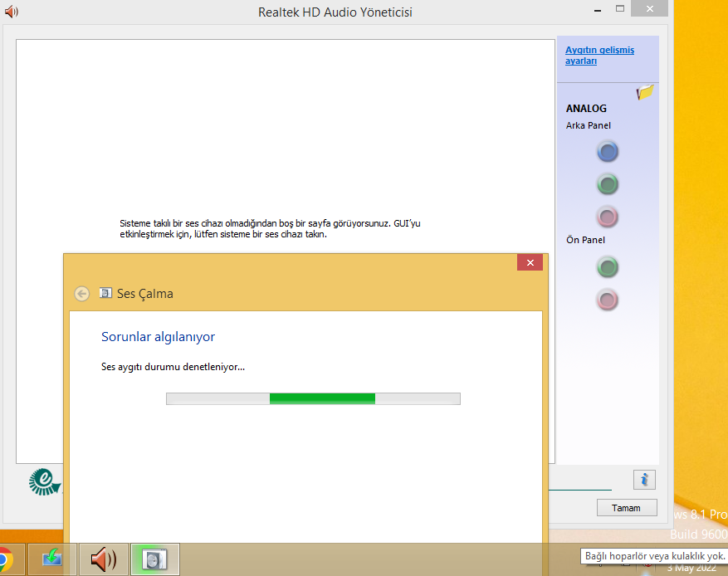Minimize the Realtek HD Audio window
The height and width of the screenshot is (576, 728).
coord(598,9)
